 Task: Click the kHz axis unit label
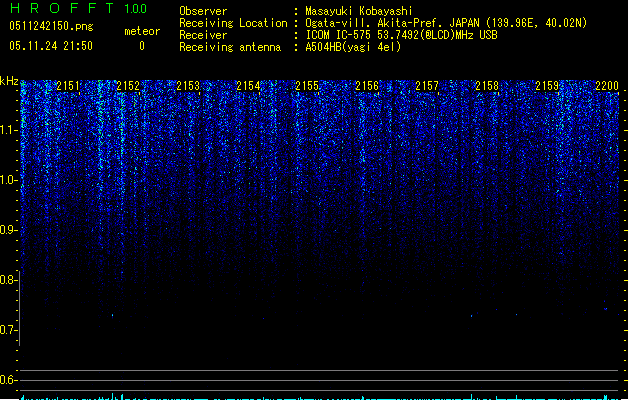click(x=9, y=81)
